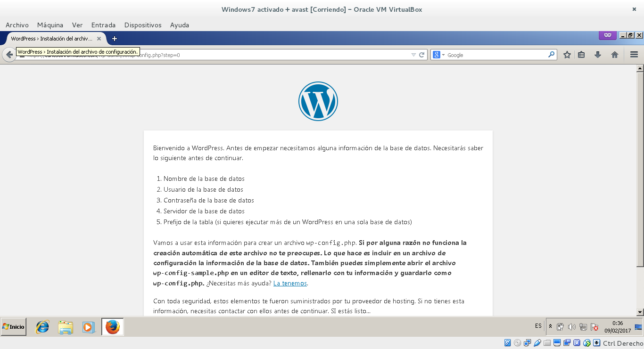The width and height of the screenshot is (644, 349).
Task: Click the show desktop tray icon
Action: pyautogui.click(x=638, y=327)
